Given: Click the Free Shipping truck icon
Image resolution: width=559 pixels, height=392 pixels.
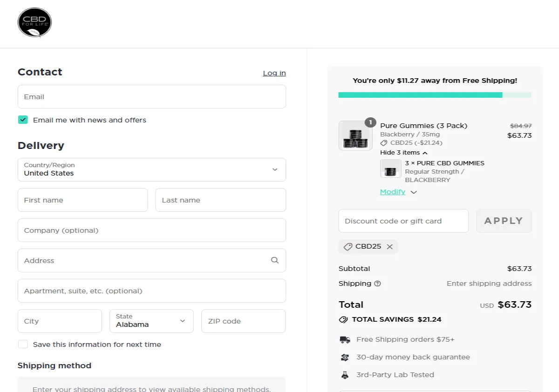Looking at the screenshot, I should [345, 340].
